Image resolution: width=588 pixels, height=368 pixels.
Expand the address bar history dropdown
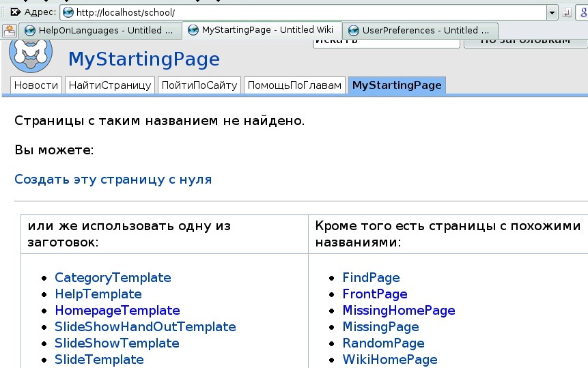(552, 12)
